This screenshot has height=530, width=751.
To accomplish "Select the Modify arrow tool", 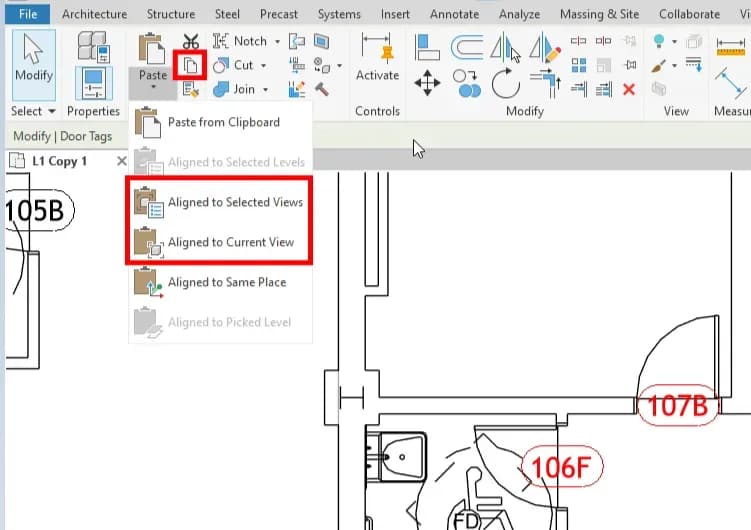I will coord(34,65).
